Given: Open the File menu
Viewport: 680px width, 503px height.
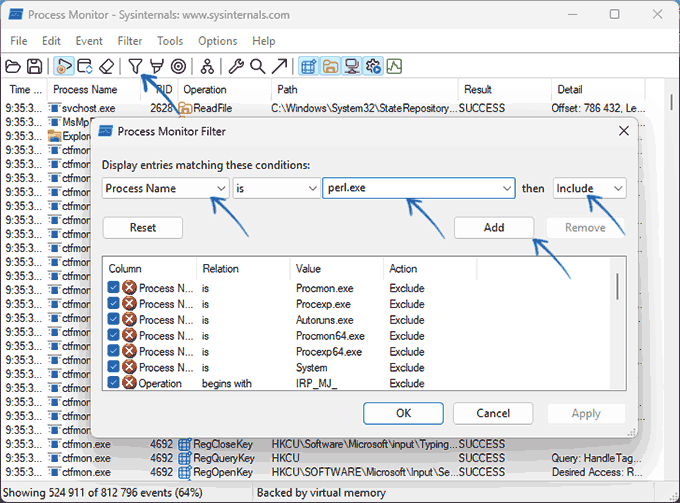Looking at the screenshot, I should click(x=19, y=41).
